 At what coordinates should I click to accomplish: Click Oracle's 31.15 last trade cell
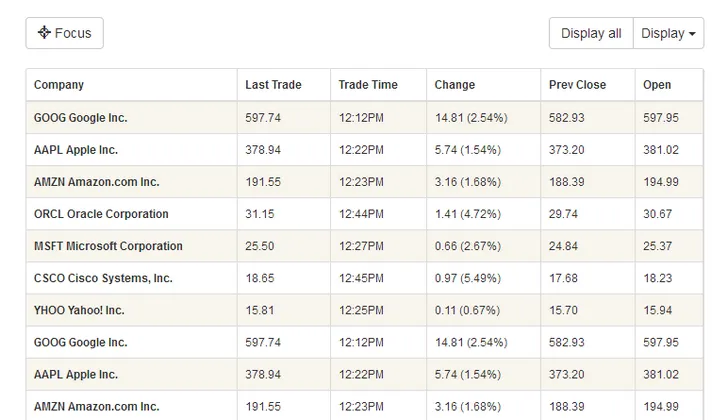[x=260, y=214]
